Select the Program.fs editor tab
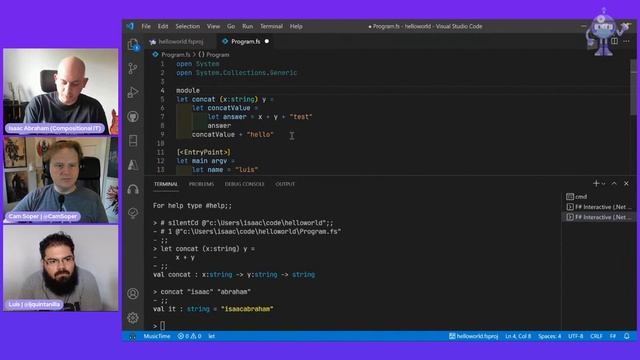The height and width of the screenshot is (360, 640). (x=246, y=42)
